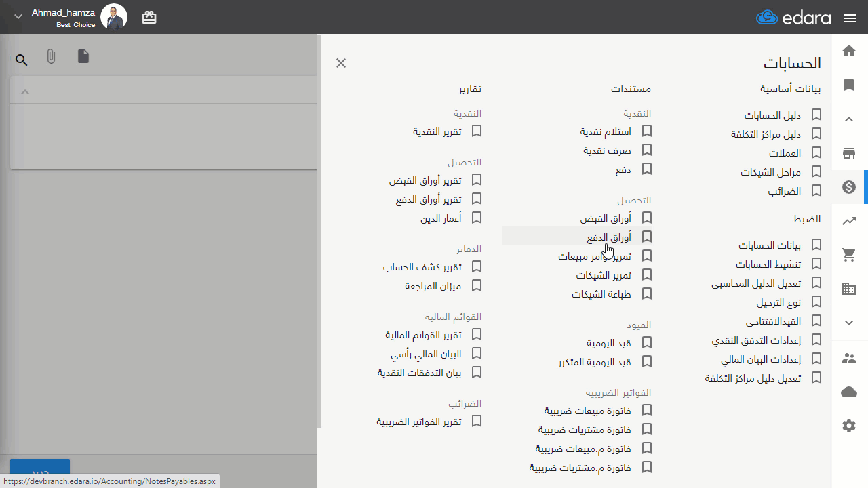Viewport: 868px width, 488px height.
Task: Open the hamburger main menu icon
Action: click(x=850, y=18)
